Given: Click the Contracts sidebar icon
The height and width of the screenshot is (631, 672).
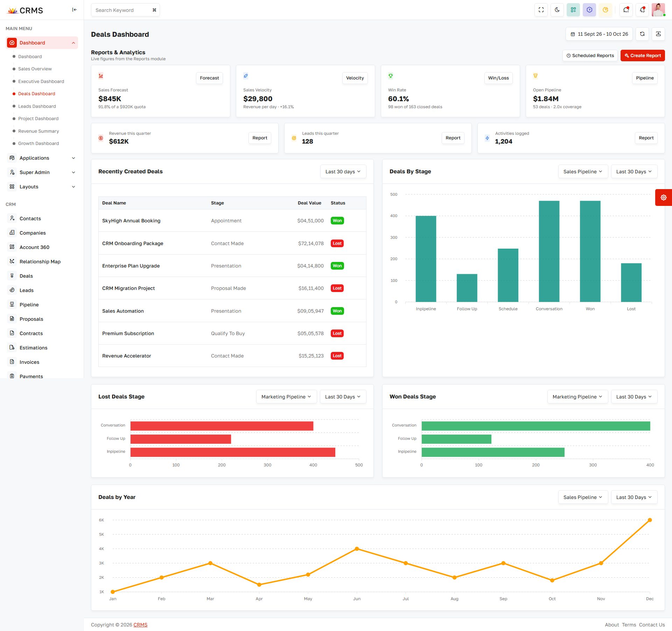Looking at the screenshot, I should click(x=12, y=333).
